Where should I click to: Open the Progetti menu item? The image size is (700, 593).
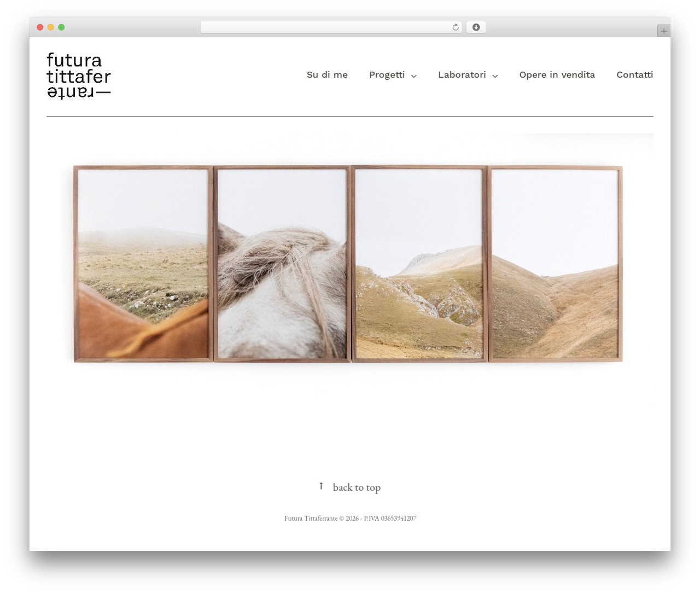coord(387,75)
